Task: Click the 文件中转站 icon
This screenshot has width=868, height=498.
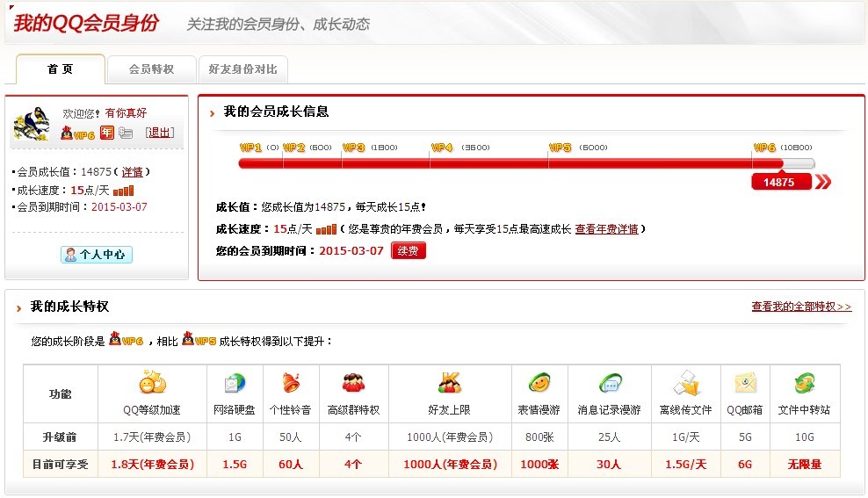Action: click(x=805, y=382)
